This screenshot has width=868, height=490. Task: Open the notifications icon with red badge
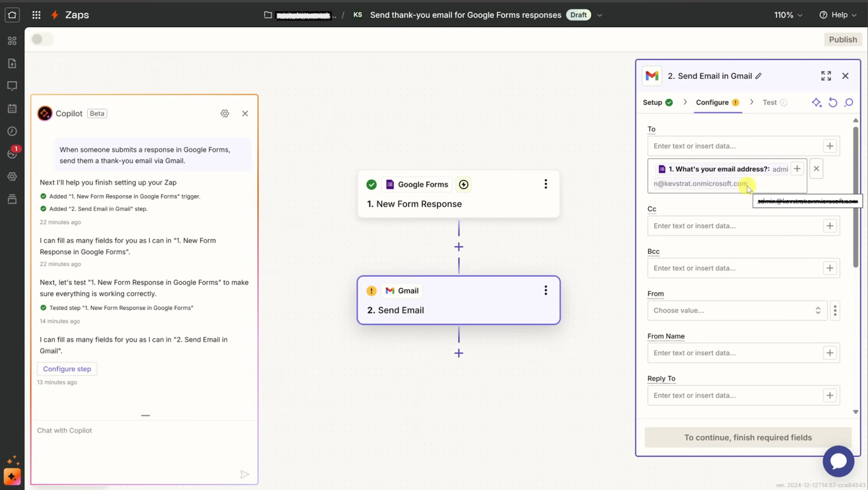point(13,152)
